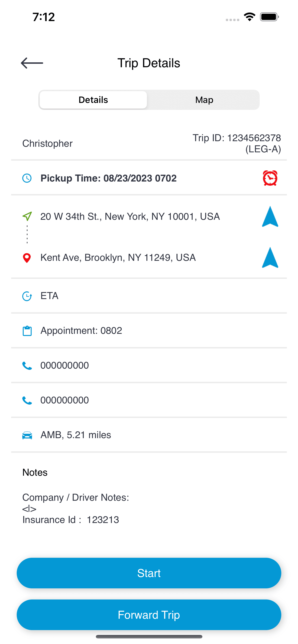Call using the second phone icon
The image size is (298, 644).
click(27, 401)
